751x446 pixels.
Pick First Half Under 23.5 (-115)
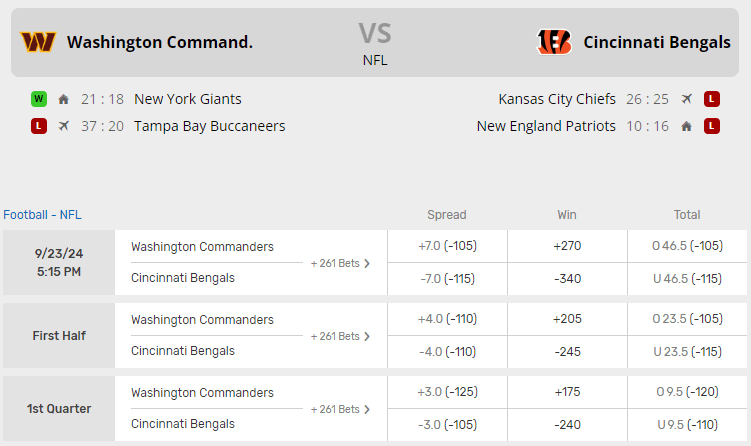click(686, 351)
